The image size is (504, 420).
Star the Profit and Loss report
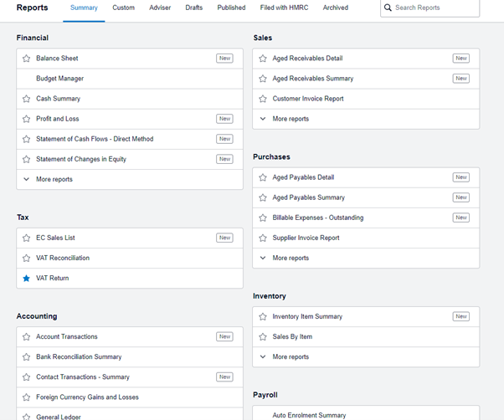click(x=26, y=119)
